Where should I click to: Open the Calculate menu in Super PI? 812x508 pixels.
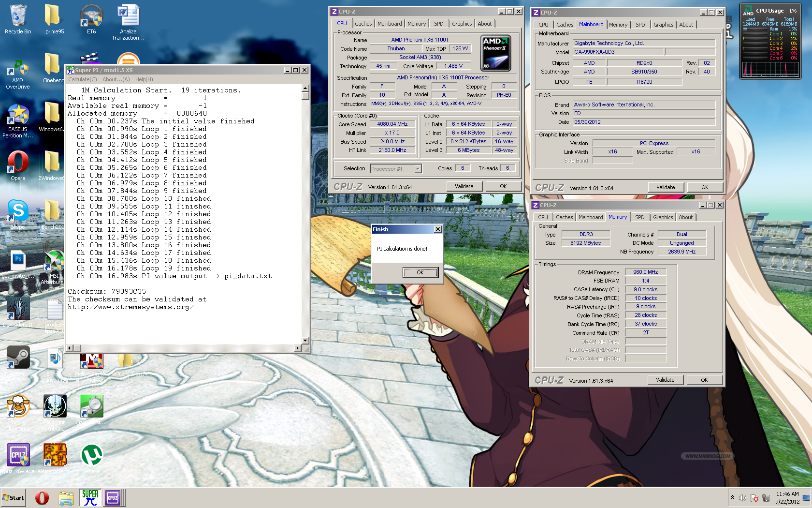[x=82, y=79]
